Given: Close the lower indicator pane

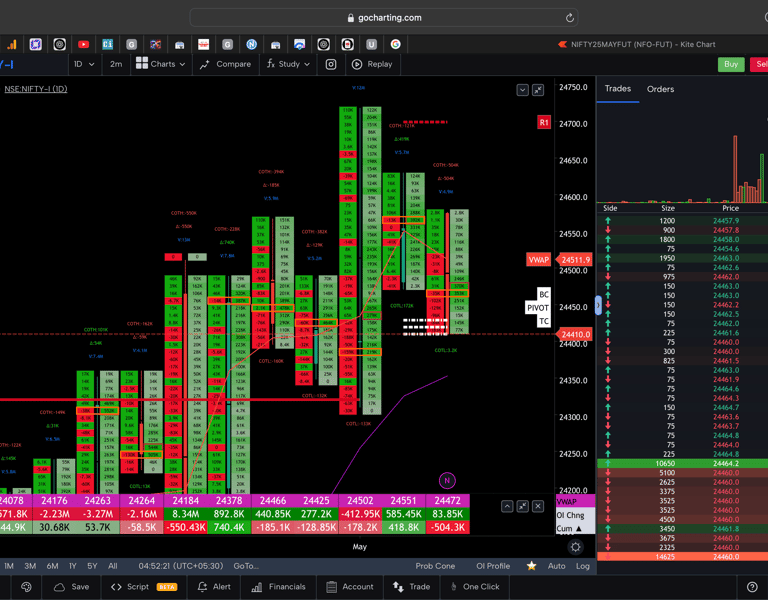Looking at the screenshot, I should pyautogui.click(x=538, y=506).
